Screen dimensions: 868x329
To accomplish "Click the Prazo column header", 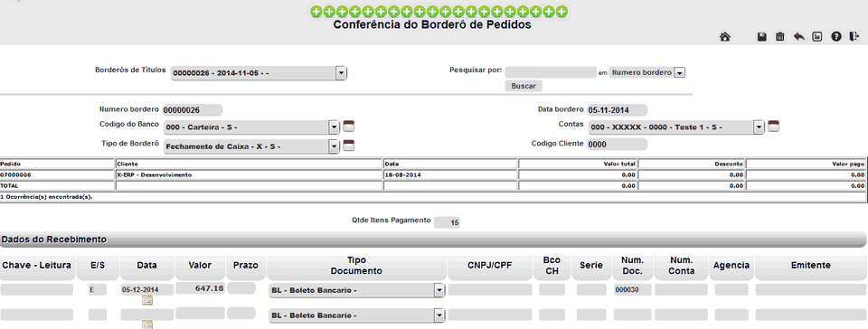I will coord(246,266).
